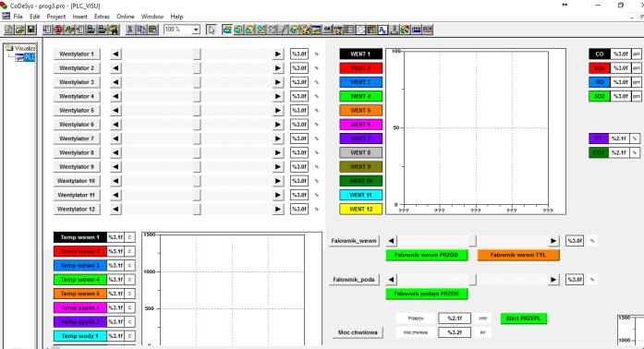Click the Open project folder icon
Image resolution: width=644 pixels, height=349 pixels.
tap(19, 30)
